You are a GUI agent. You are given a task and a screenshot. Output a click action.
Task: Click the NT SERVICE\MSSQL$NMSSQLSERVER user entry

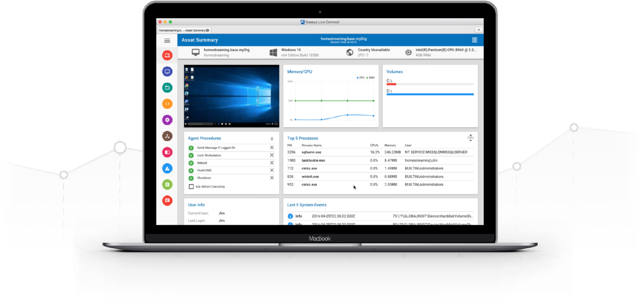click(436, 152)
